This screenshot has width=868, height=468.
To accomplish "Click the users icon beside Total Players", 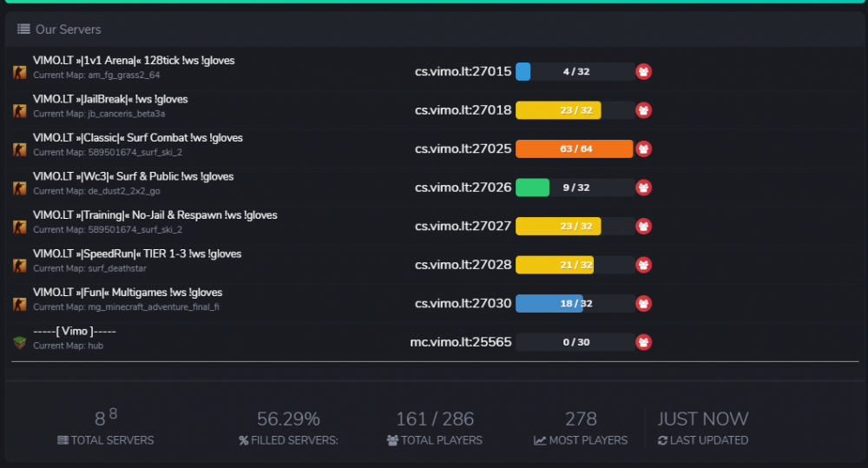I will pyautogui.click(x=392, y=440).
